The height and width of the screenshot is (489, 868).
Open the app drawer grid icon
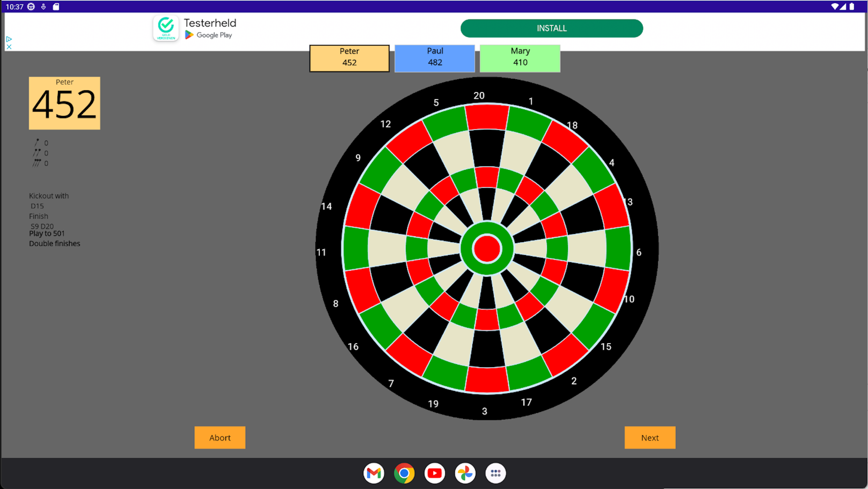click(x=495, y=473)
